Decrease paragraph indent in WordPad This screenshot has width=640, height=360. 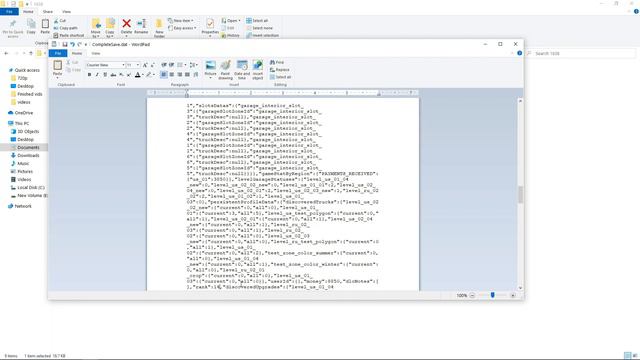pyautogui.click(x=164, y=65)
